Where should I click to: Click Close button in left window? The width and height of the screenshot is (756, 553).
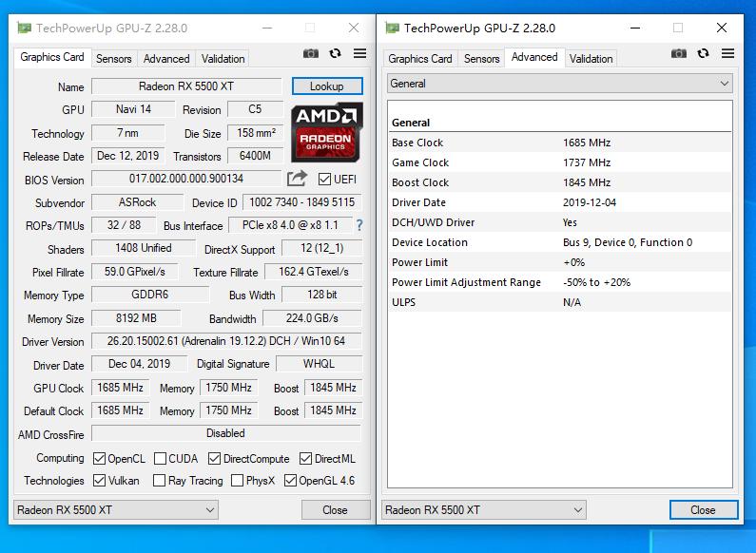[x=335, y=509]
